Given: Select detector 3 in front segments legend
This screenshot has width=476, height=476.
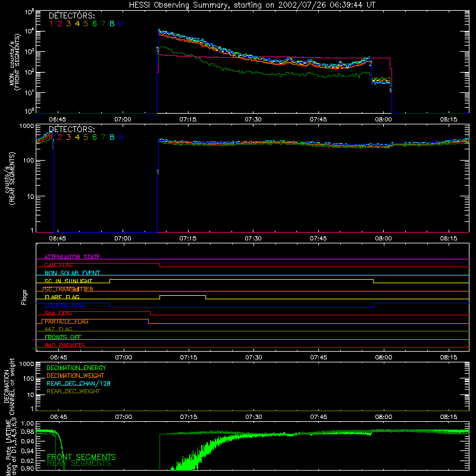Looking at the screenshot, I should tap(68, 24).
